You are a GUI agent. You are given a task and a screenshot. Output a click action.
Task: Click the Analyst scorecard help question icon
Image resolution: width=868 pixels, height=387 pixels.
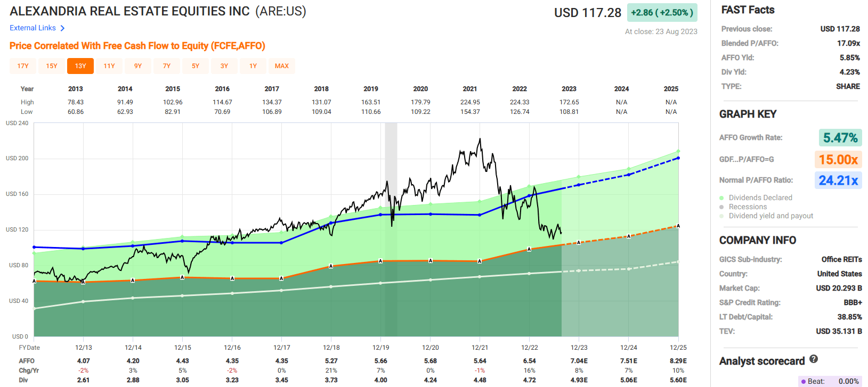pyautogui.click(x=814, y=359)
